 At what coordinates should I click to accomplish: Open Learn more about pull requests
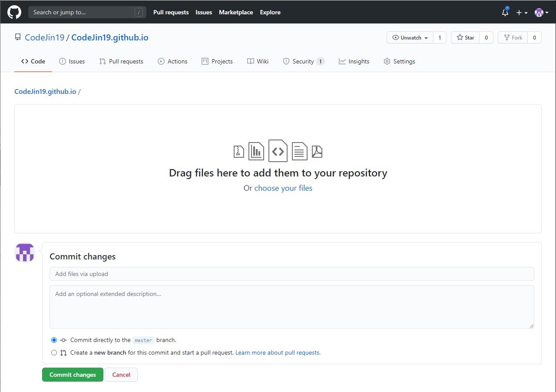pyautogui.click(x=278, y=353)
